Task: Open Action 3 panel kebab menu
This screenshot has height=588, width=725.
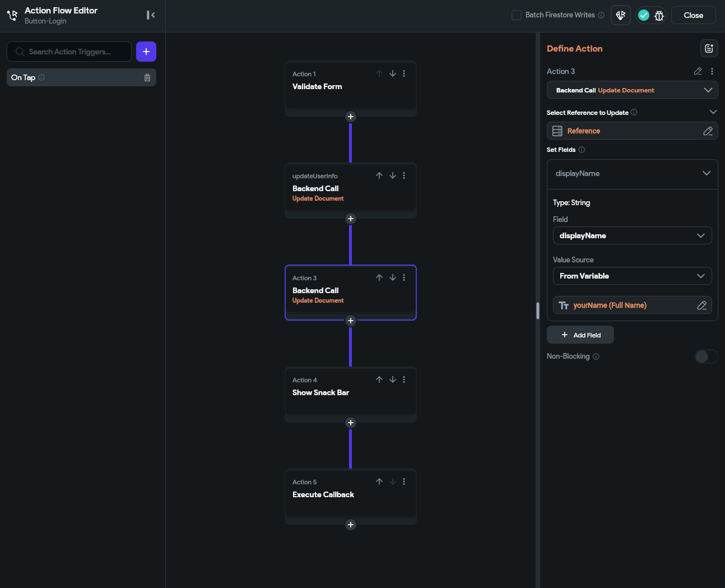Action: pos(712,71)
